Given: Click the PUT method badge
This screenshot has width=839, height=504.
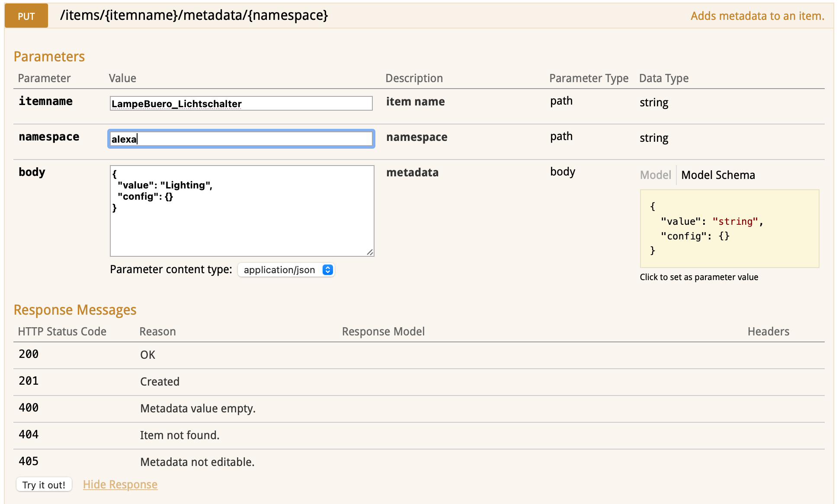Looking at the screenshot, I should 26,16.
